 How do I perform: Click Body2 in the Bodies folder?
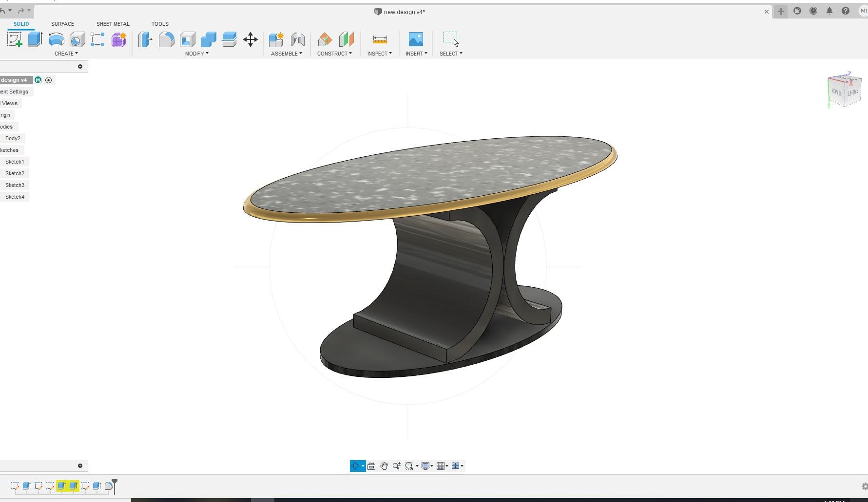pyautogui.click(x=13, y=138)
